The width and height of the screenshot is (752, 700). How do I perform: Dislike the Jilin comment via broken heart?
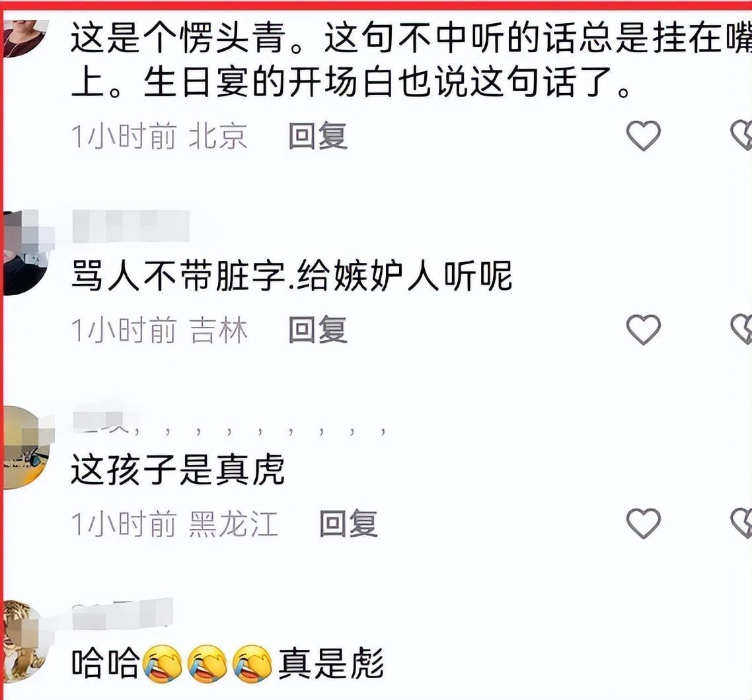pos(741,330)
